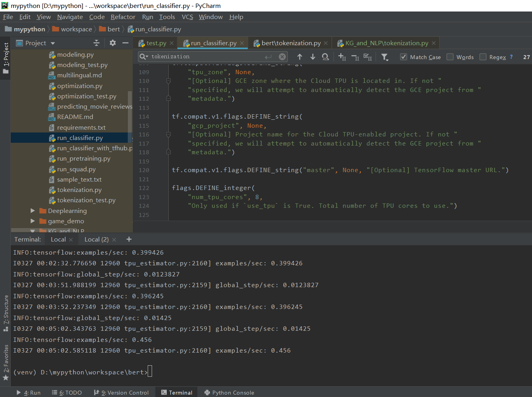Click Select All Occurrences icon
532x397 pixels.
click(368, 57)
